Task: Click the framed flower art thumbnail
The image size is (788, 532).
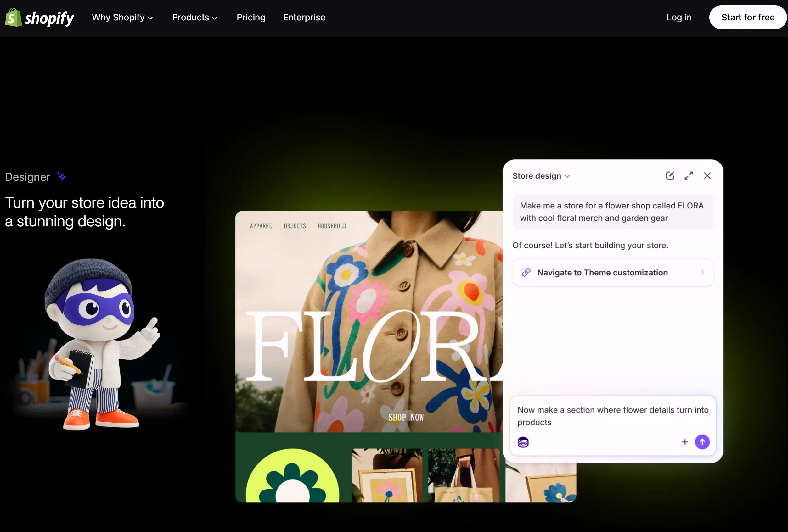Action: [387, 475]
